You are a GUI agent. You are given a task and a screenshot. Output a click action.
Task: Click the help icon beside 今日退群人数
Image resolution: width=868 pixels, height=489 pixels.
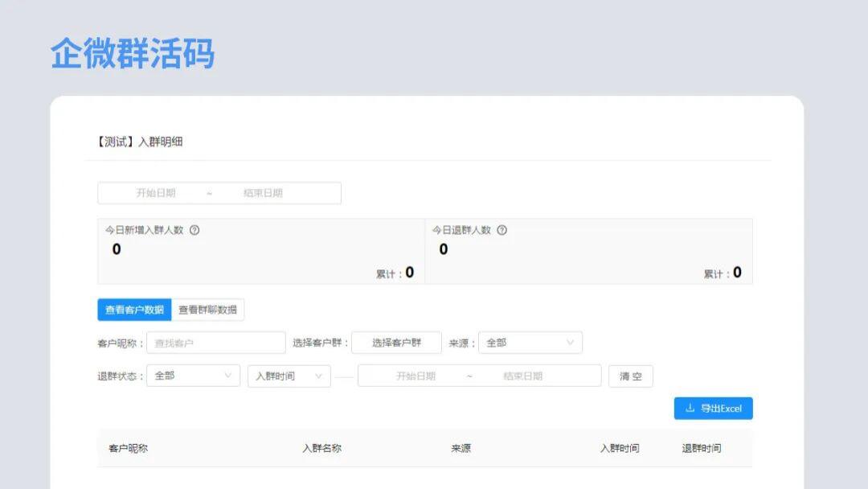503,229
